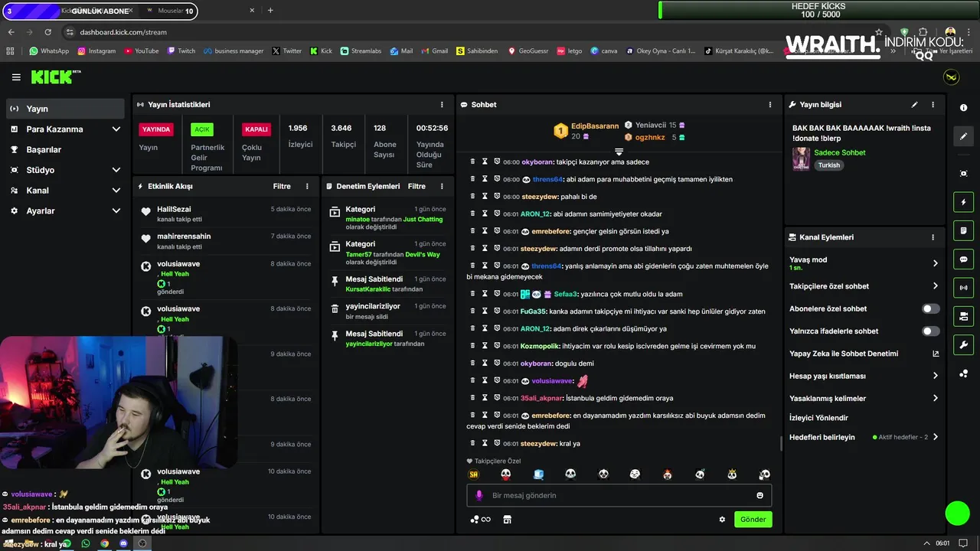The height and width of the screenshot is (551, 980).
Task: Open Sohbet panel three-dot menu
Action: (770, 105)
